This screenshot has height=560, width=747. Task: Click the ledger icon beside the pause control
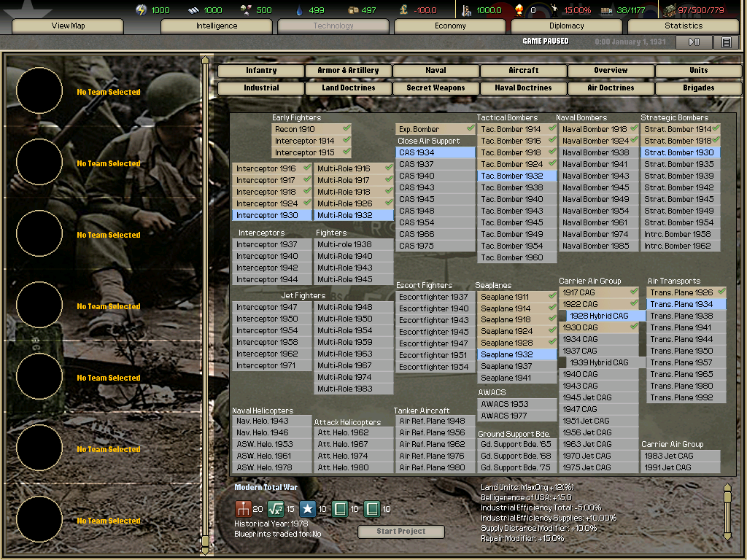pyautogui.click(x=727, y=42)
